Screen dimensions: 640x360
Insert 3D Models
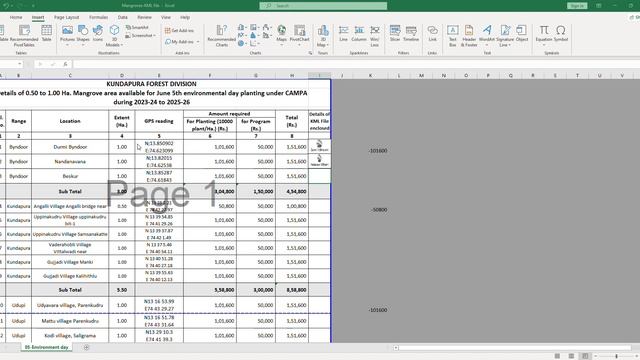click(x=114, y=36)
